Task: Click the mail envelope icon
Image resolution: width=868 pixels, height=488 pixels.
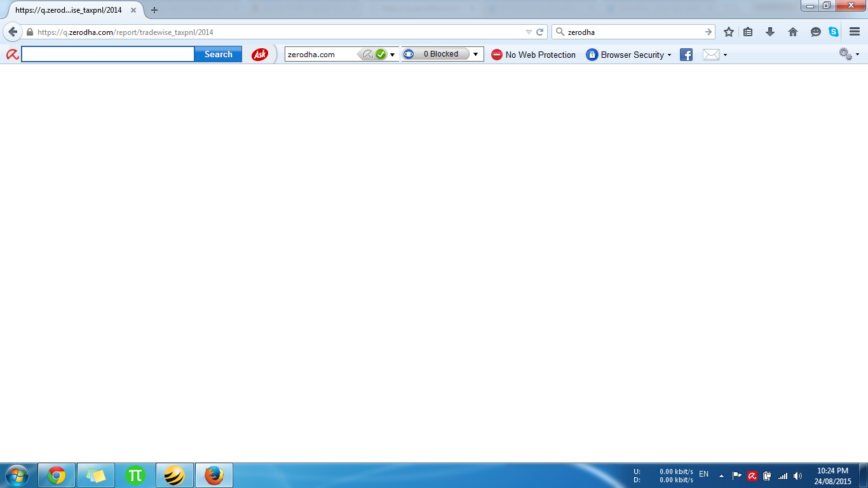Action: [711, 55]
